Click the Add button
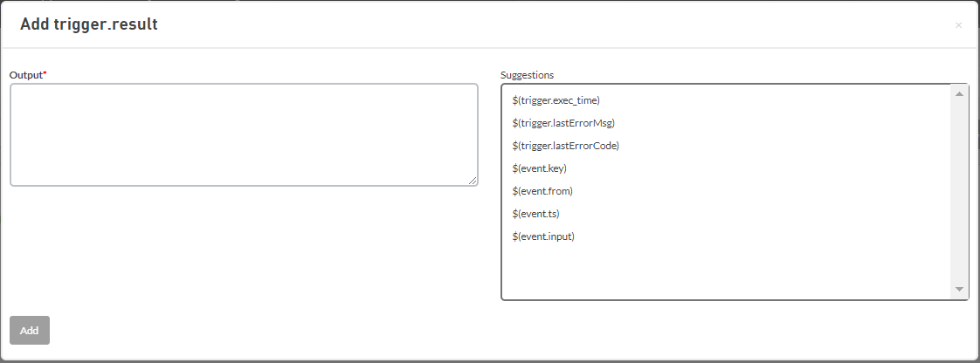 click(30, 330)
